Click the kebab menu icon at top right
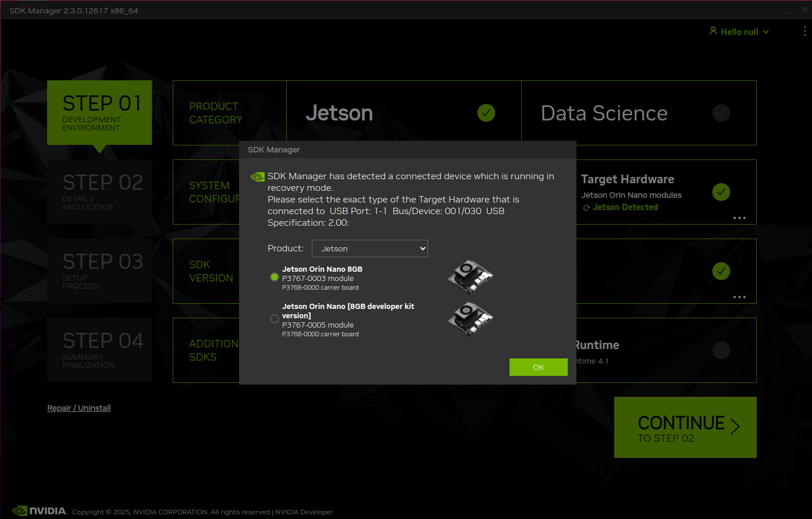Image resolution: width=812 pixels, height=519 pixels. coord(805,31)
